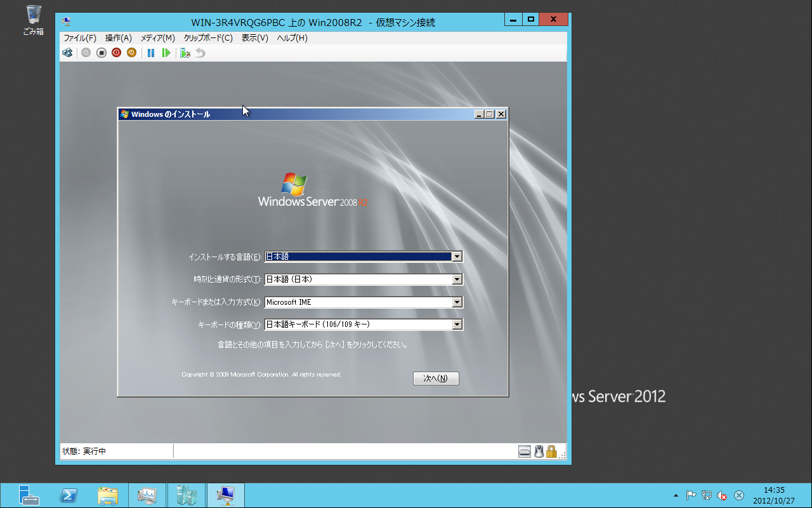Viewport: 812px width, 508px height.
Task: Click the 状態: 実行中 status text
Action: 84,451
